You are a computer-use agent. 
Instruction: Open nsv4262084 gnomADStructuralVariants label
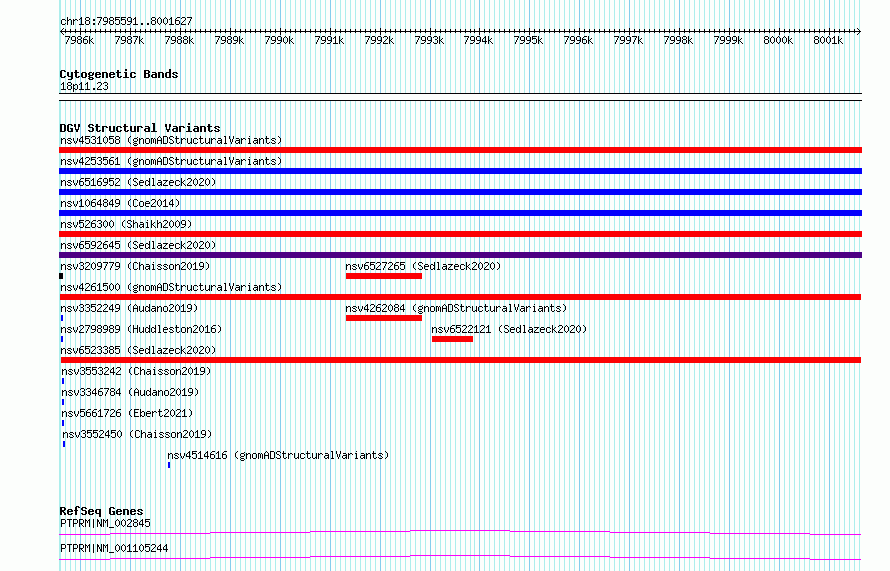pyautogui.click(x=456, y=308)
